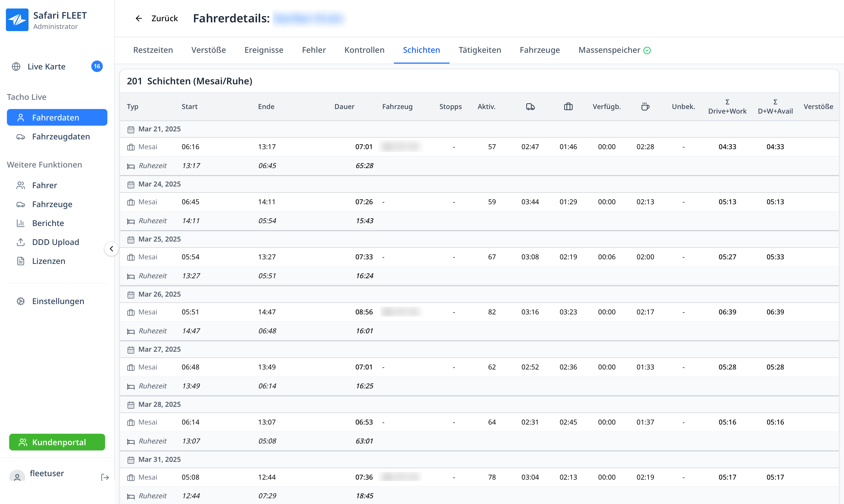Open Einstellungen in the sidebar
Viewport: 844px width, 504px height.
coord(58,301)
